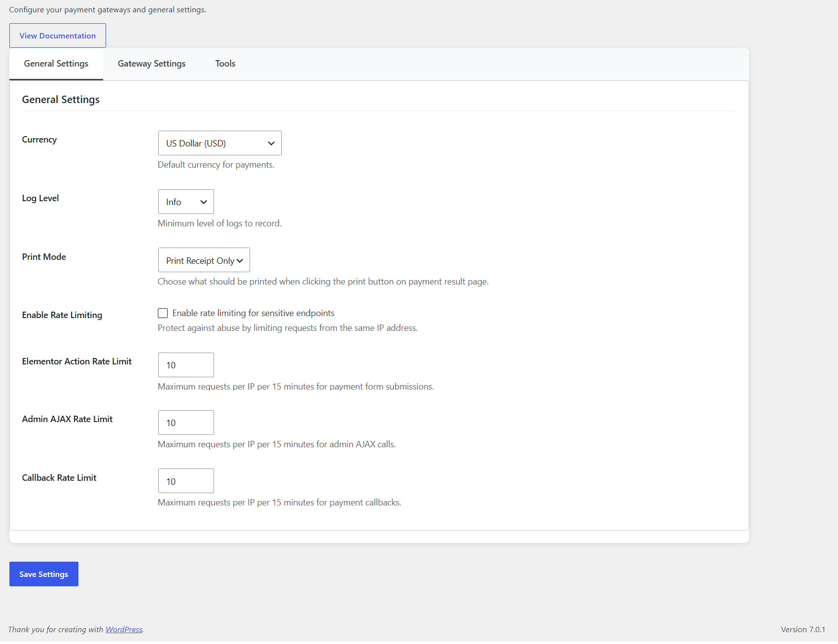Select the 'Elementor Action Rate Limit' label
This screenshot has width=838, height=644.
pyautogui.click(x=77, y=361)
